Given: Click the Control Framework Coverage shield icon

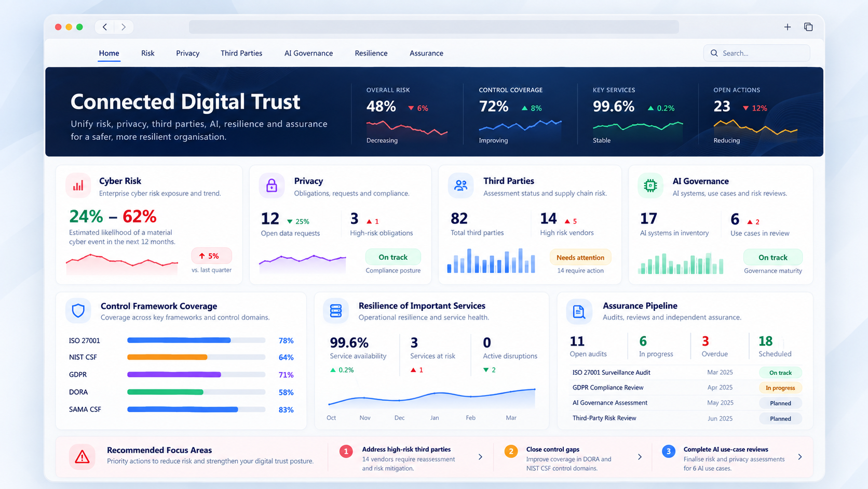Looking at the screenshot, I should tap(78, 311).
